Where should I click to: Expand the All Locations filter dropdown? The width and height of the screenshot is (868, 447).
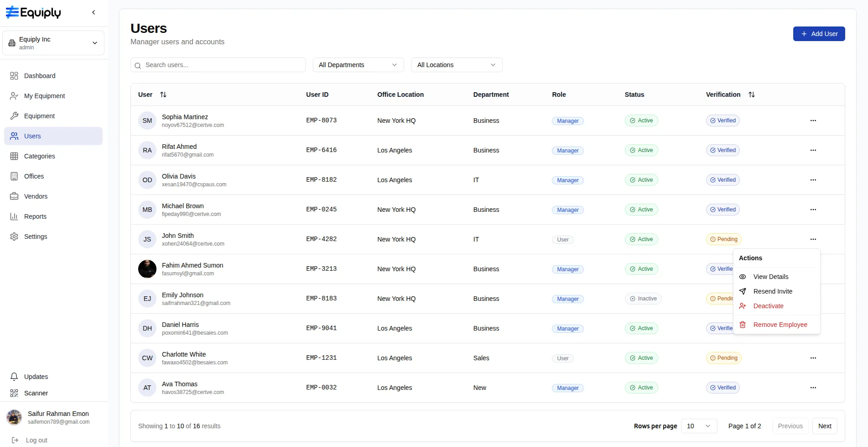click(x=457, y=65)
